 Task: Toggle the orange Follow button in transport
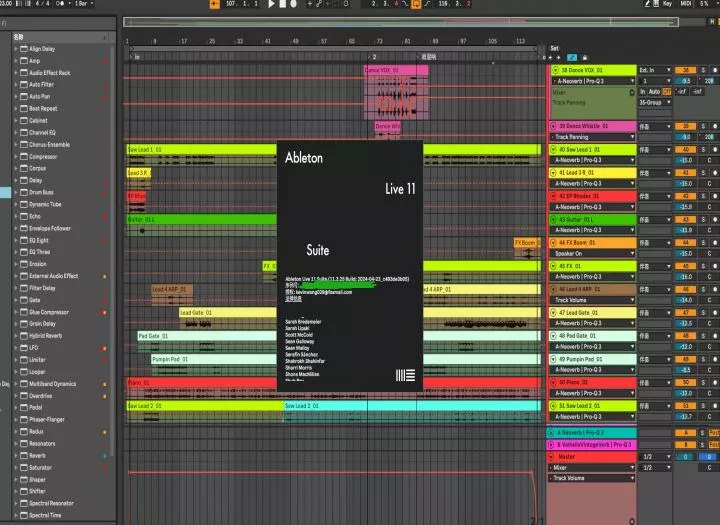(x=214, y=4)
